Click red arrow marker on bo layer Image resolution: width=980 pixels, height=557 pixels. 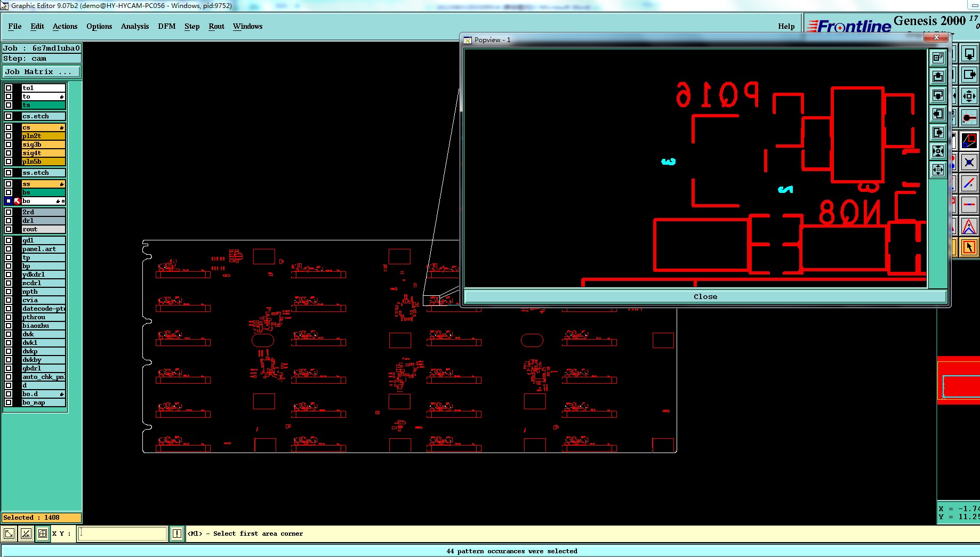tap(18, 201)
